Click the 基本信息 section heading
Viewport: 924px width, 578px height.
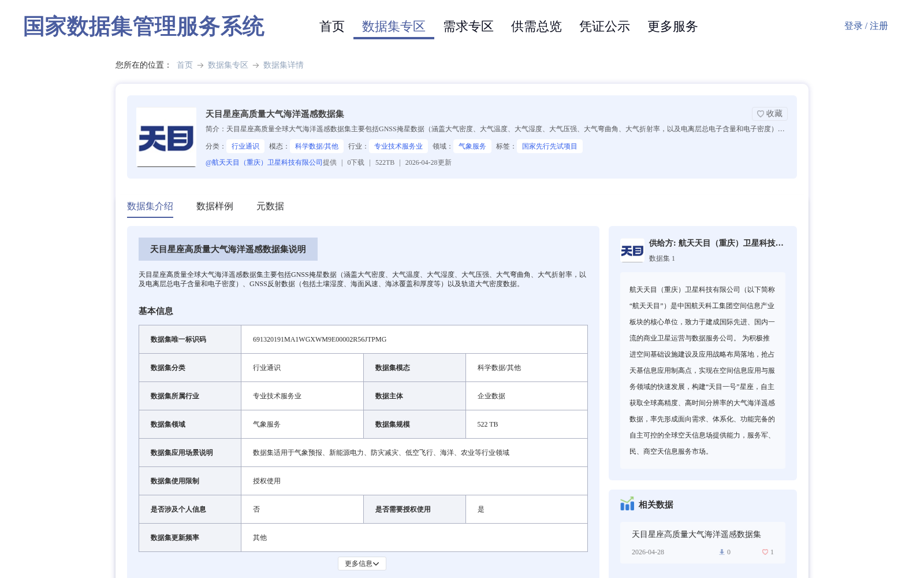click(x=156, y=311)
